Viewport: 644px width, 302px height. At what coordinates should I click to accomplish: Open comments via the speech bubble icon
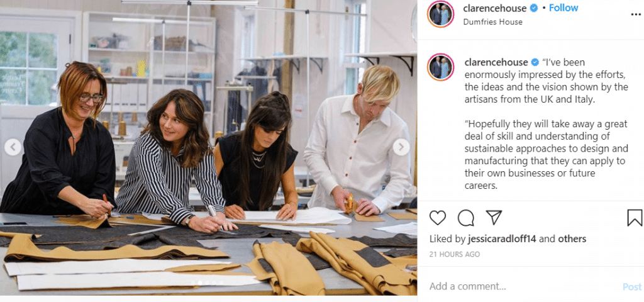coord(465,218)
